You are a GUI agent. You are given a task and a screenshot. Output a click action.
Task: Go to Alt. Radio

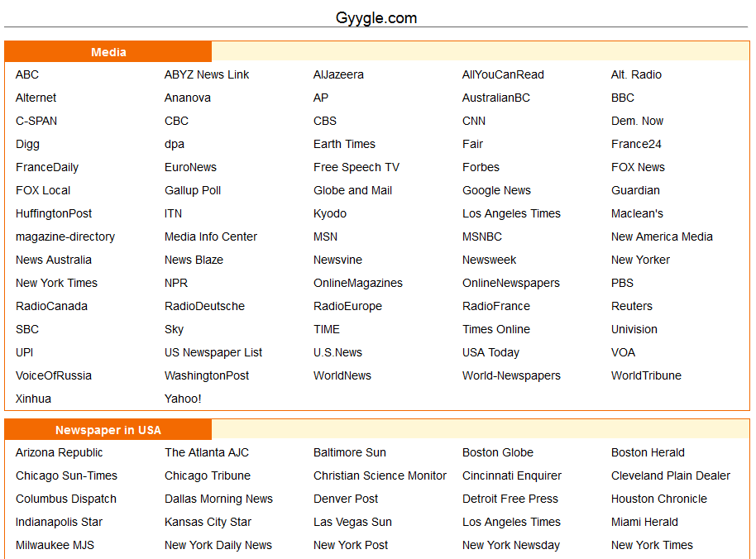coord(636,74)
